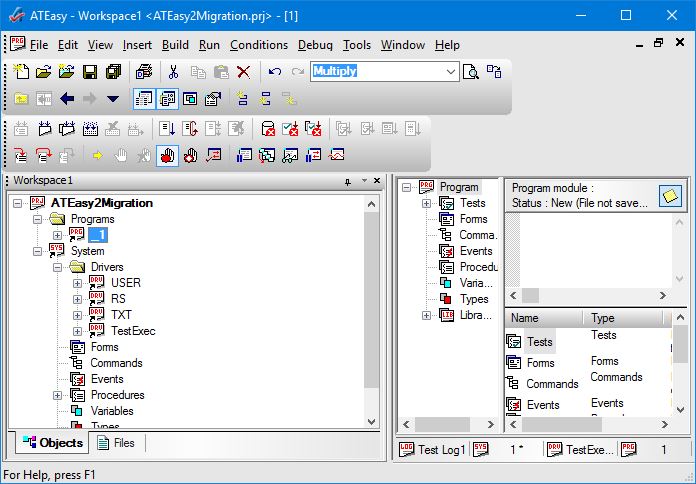Select the Forms row in Name list

coord(540,363)
